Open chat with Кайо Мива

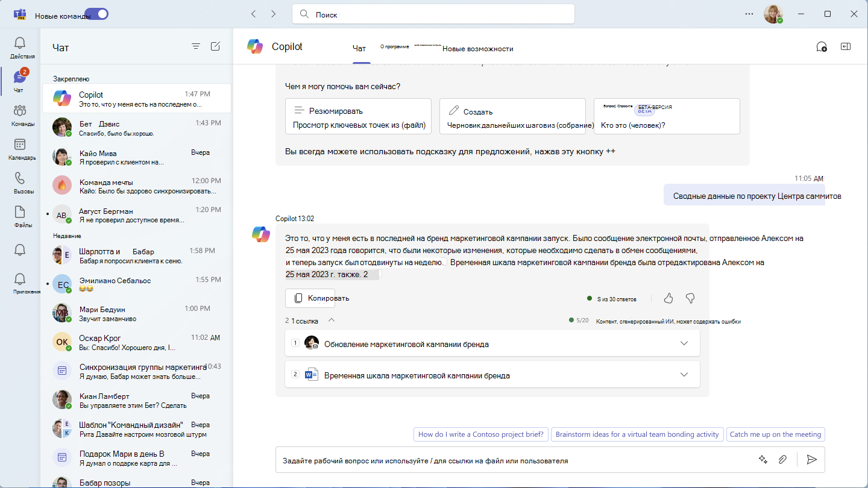pyautogui.click(x=137, y=157)
